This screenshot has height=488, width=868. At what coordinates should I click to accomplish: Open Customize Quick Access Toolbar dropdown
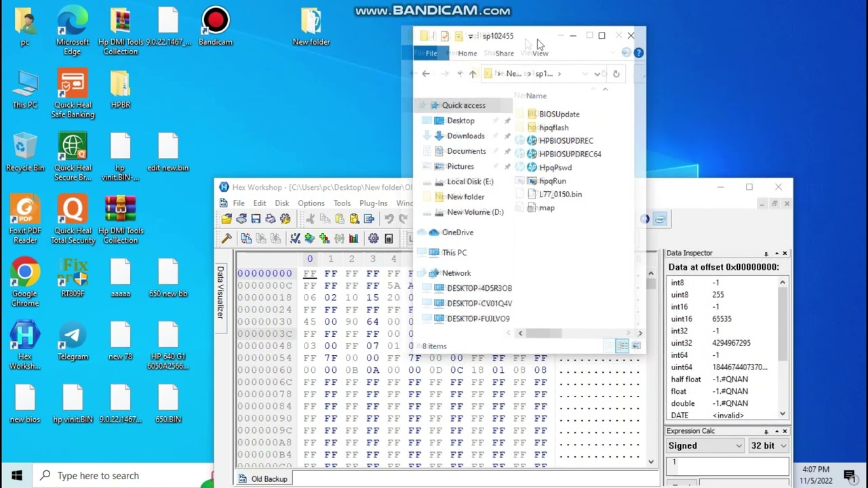coord(471,36)
